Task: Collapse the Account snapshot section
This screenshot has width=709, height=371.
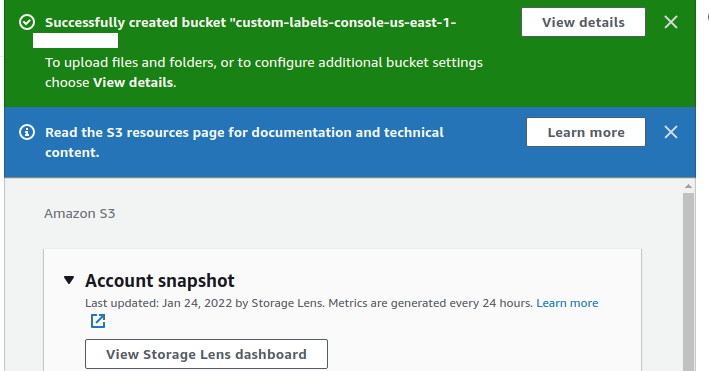Action: click(x=69, y=281)
